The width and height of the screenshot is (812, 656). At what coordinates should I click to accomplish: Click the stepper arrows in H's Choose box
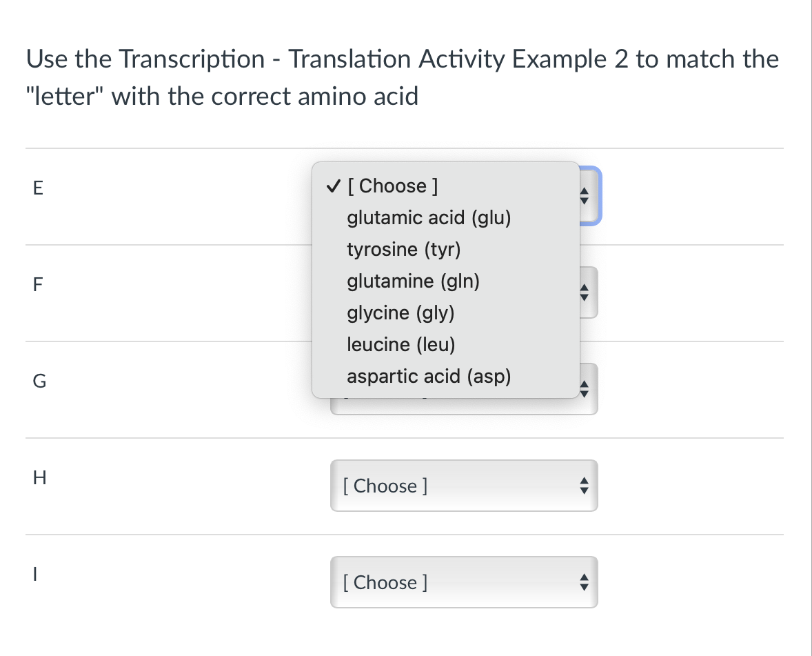(x=583, y=486)
